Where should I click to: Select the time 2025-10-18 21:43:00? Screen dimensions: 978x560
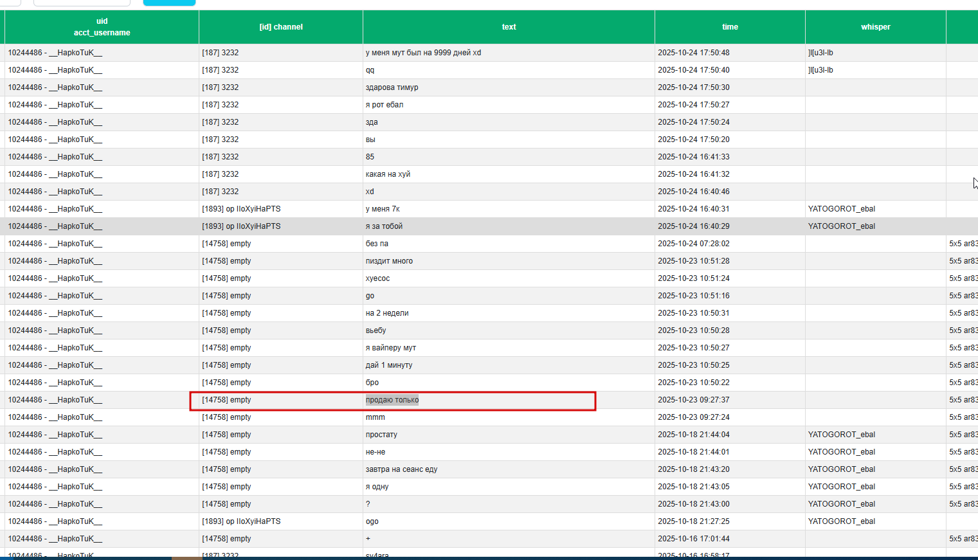click(694, 504)
